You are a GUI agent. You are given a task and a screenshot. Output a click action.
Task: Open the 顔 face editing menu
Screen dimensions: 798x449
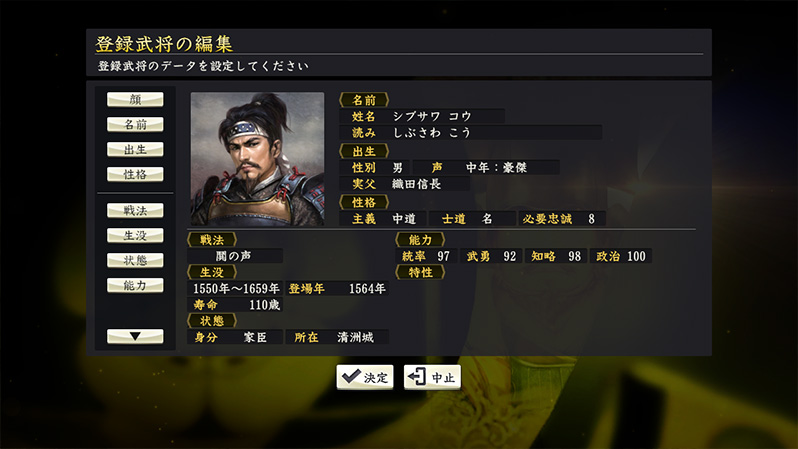click(135, 99)
